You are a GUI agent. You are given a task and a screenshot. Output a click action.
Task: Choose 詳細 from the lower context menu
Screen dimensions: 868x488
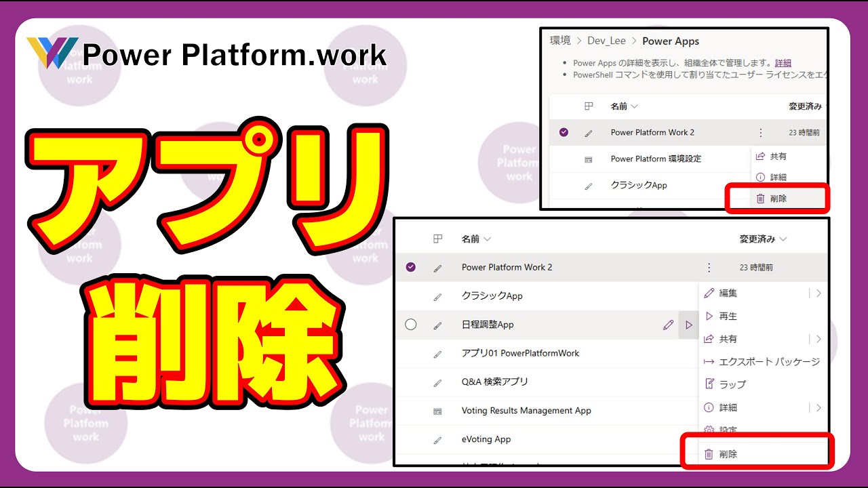click(x=728, y=407)
